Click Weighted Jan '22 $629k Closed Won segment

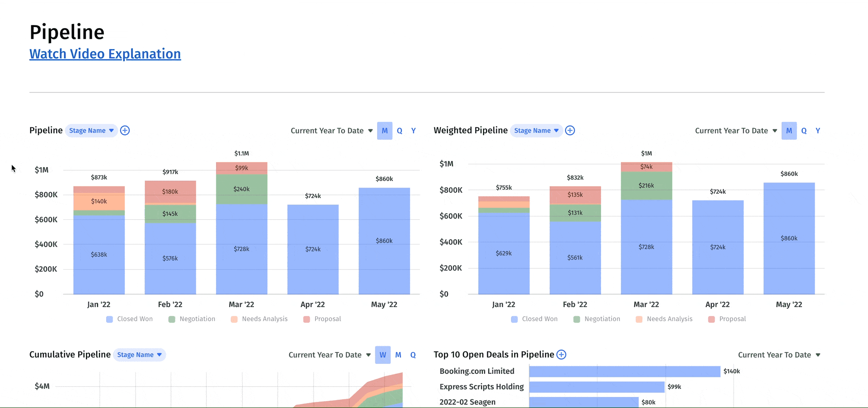click(x=504, y=253)
